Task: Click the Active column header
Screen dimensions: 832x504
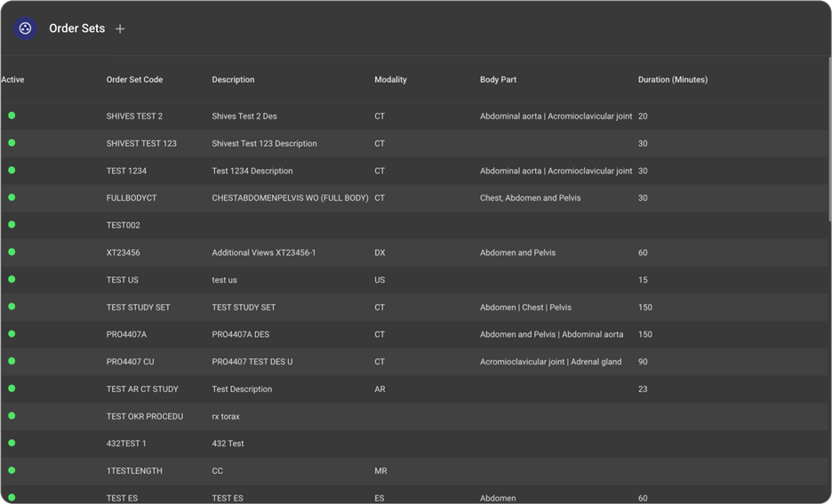Action: click(13, 80)
